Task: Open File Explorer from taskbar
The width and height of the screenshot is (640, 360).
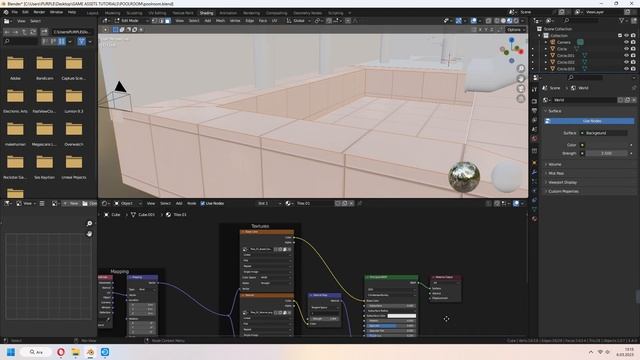Action: tap(76, 352)
